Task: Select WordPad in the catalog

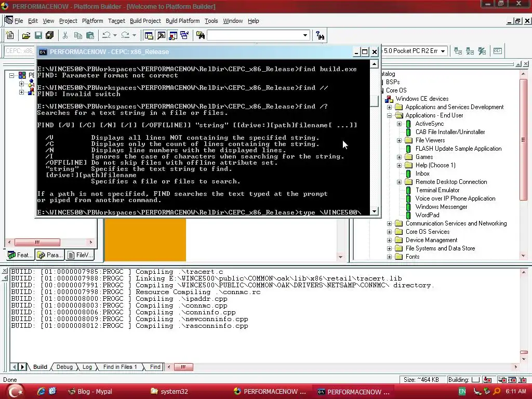Action: (427, 215)
